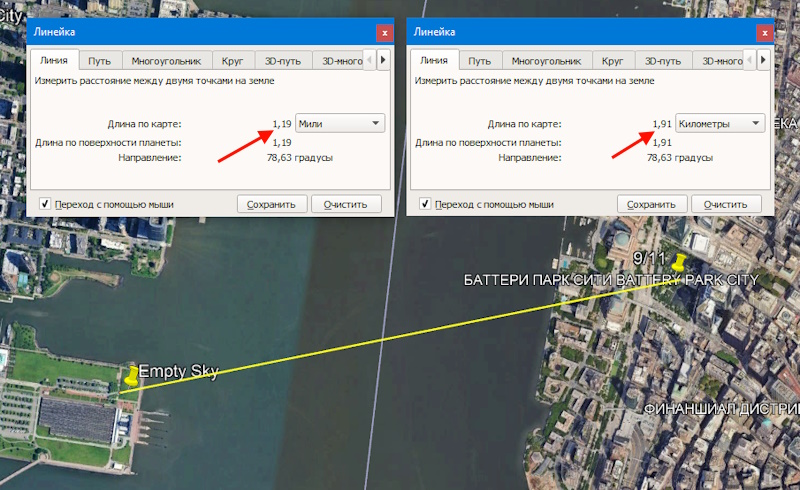Toggle 'Переход с помощью мыши' in Мили dialog
The width and height of the screenshot is (800, 490).
click(45, 204)
